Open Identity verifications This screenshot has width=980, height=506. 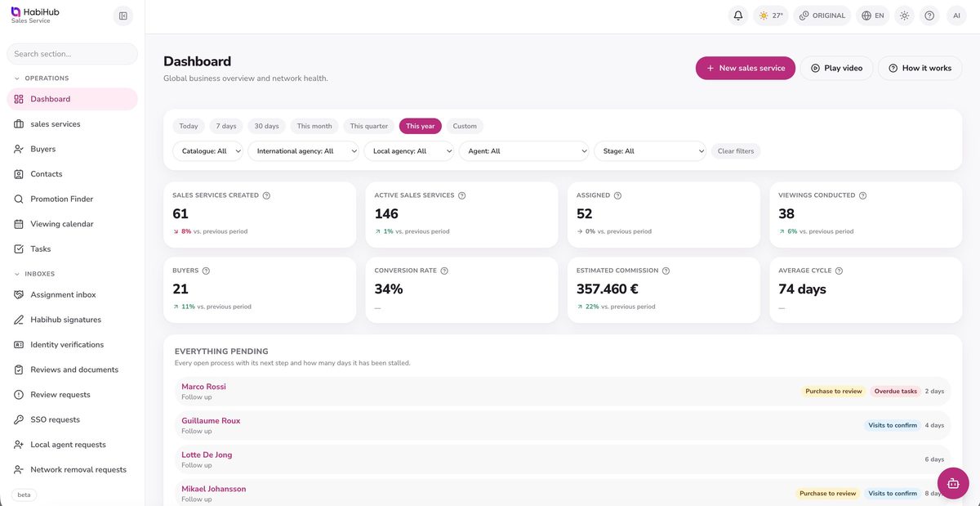pos(72,345)
